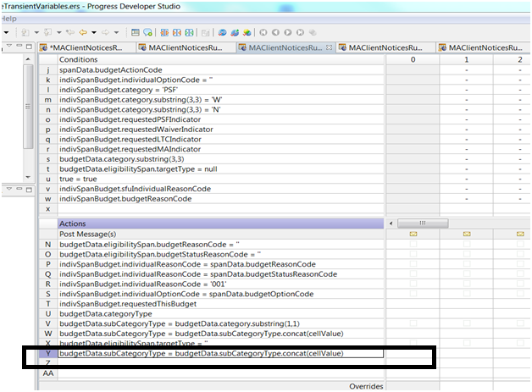This screenshot has height=392, width=532.
Task: Minimize the upper left panel
Action: (19, 46)
